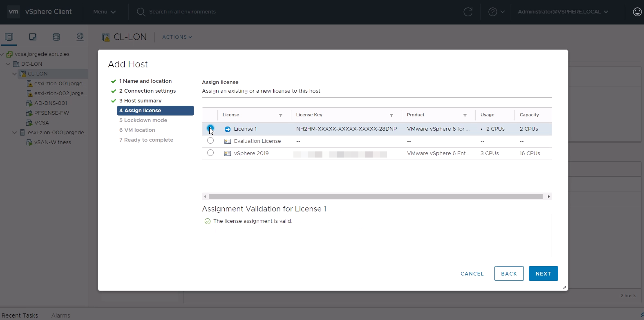Select PFSENSE-FW in the inventory tree
644x320 pixels.
51,113
